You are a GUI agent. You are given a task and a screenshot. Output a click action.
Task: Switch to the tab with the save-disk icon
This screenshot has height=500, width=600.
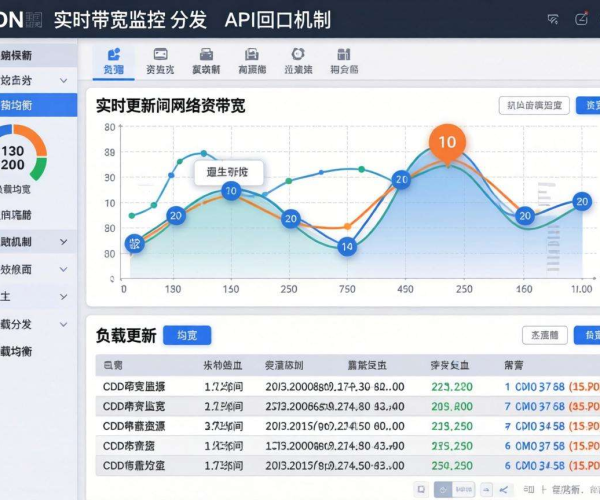pos(252,61)
